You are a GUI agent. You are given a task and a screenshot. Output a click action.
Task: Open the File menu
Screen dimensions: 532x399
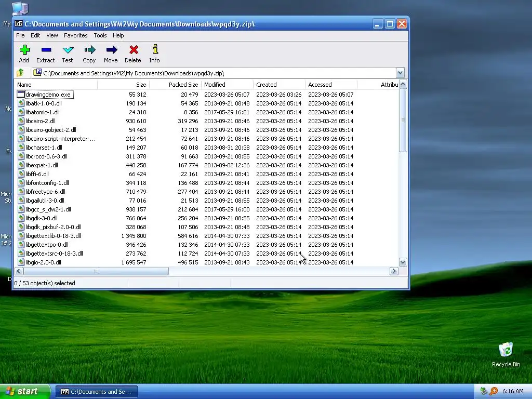point(20,35)
